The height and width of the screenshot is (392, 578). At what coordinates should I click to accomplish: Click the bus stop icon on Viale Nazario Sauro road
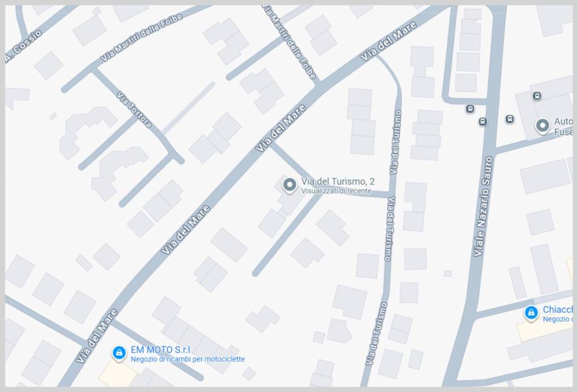483,122
